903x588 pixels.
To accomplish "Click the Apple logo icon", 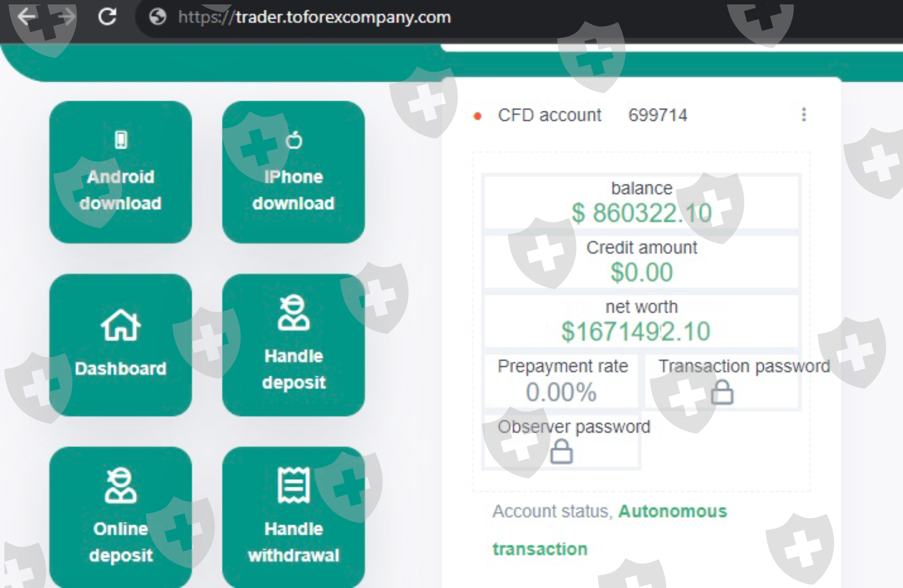I will 294,141.
